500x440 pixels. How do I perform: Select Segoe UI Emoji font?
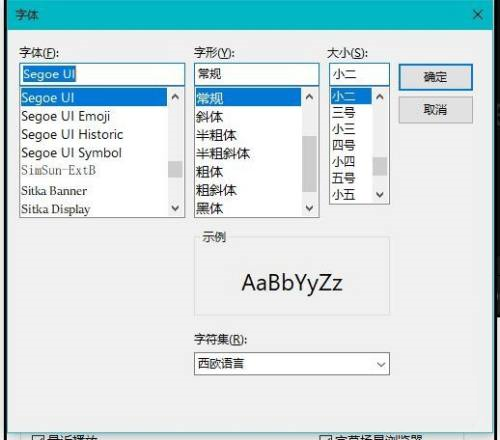click(94, 116)
